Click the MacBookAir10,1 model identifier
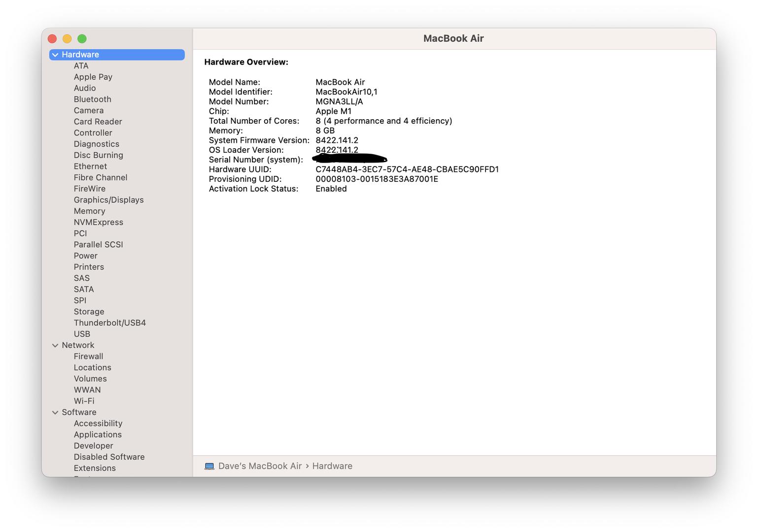This screenshot has width=758, height=532. point(346,92)
